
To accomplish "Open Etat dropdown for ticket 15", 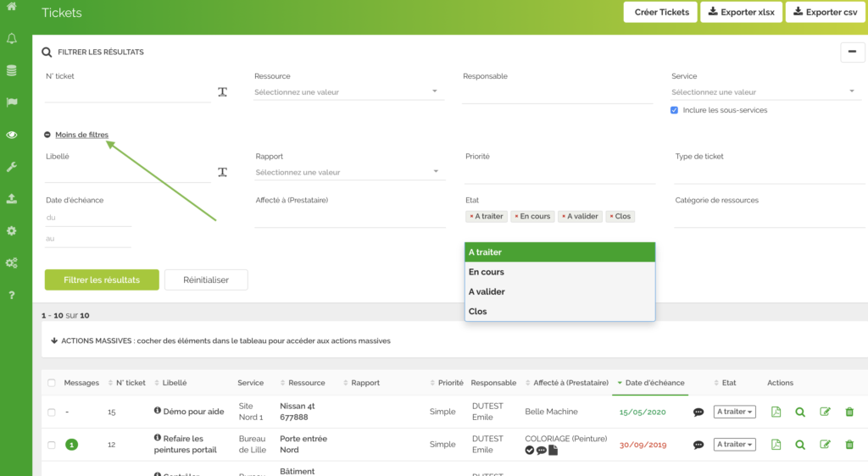I will (734, 412).
